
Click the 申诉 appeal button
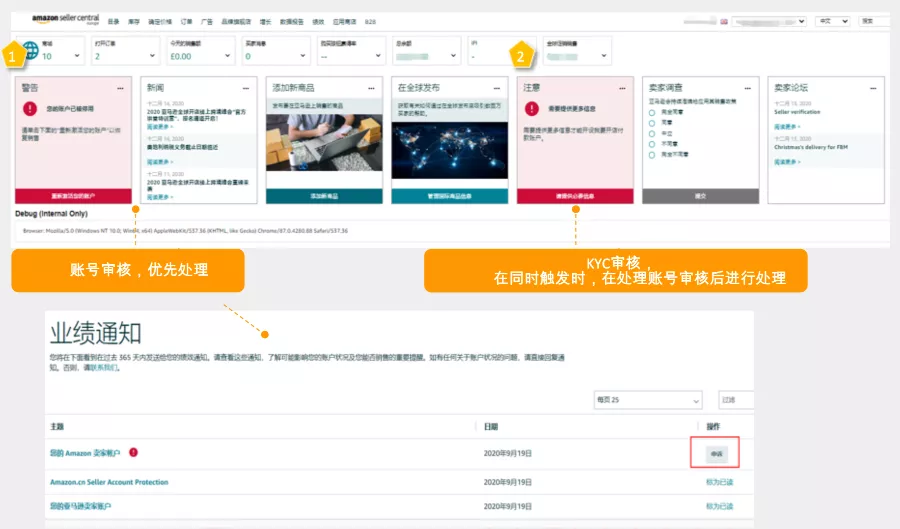tap(716, 454)
